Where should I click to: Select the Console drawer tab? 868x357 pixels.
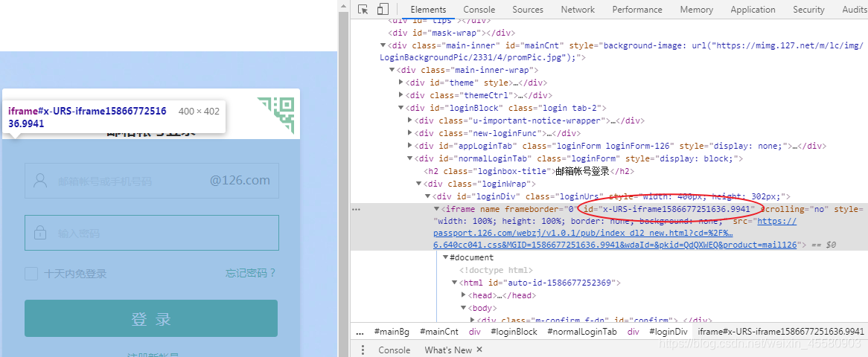click(x=394, y=350)
